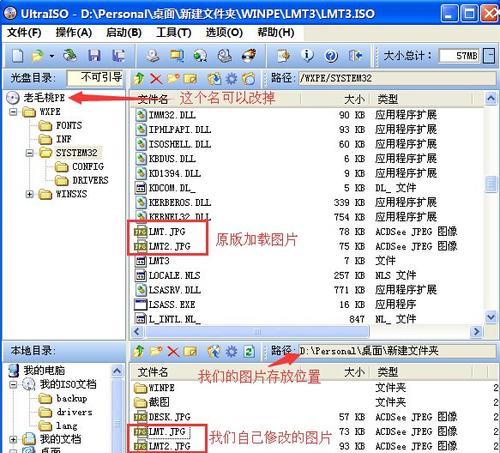Screen dimensions: 500x453
Task: Click scroll-up arrow of the local tree
Action: (117, 371)
